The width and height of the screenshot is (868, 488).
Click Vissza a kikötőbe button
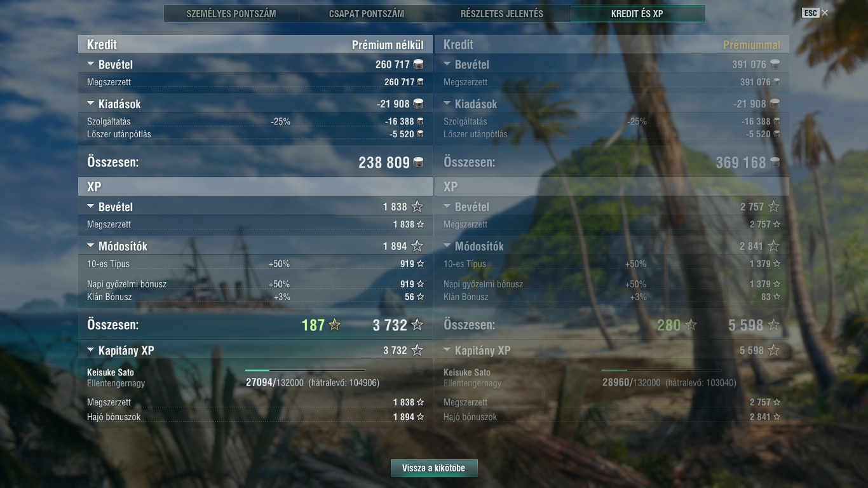434,468
